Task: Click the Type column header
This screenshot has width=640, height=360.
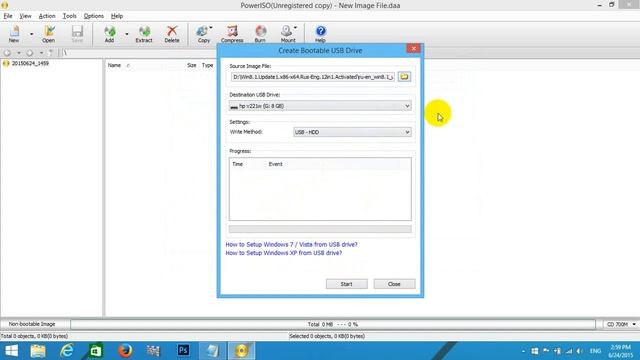Action: [x=207, y=65]
